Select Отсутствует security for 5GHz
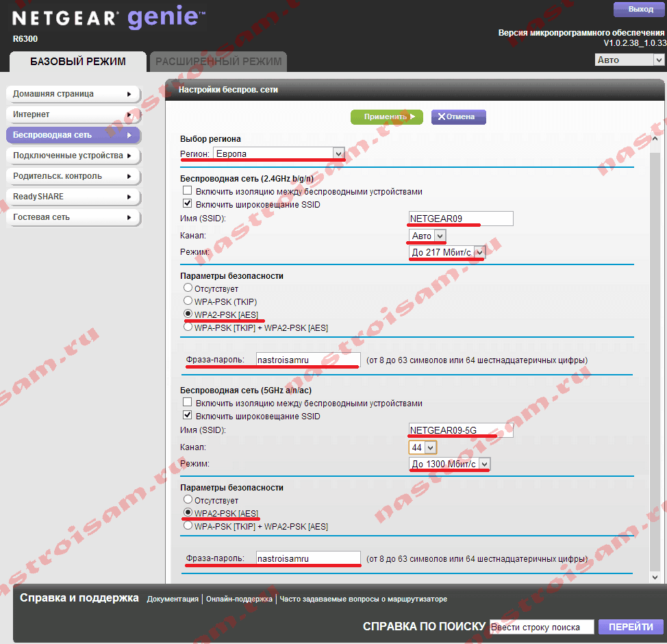The image size is (667, 644). pos(188,499)
